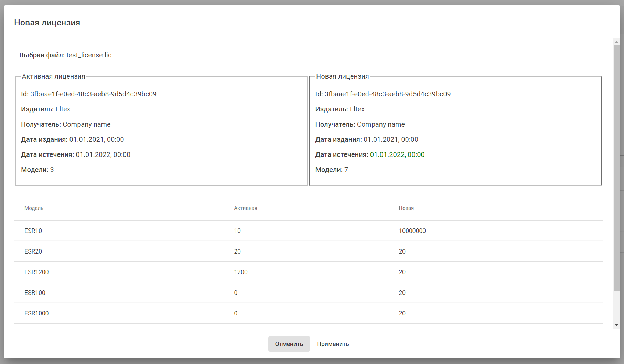The width and height of the screenshot is (624, 364).
Task: Click the new value 10000000 for ESR10
Action: [412, 231]
